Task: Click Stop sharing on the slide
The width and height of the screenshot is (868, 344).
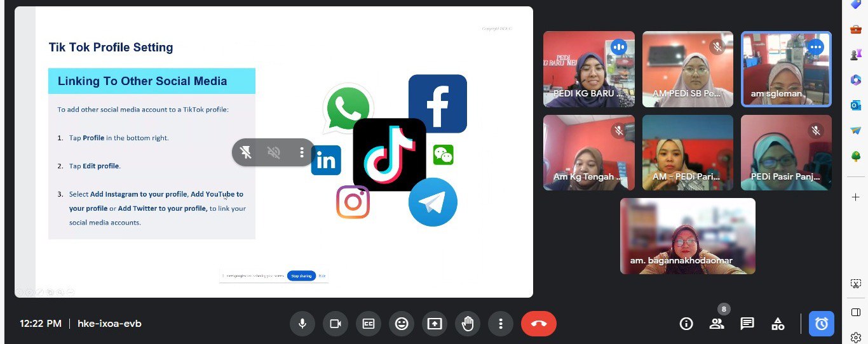Action: [x=301, y=275]
